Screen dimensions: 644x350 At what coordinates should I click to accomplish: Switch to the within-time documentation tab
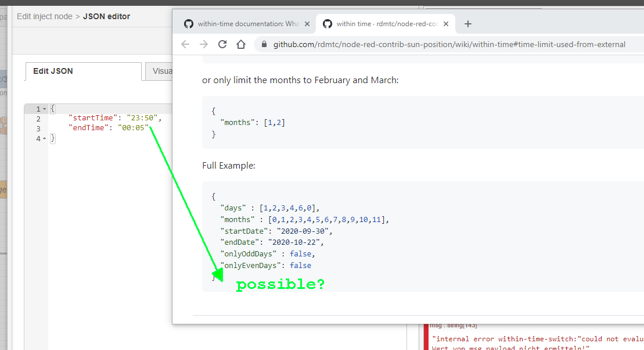coord(244,24)
